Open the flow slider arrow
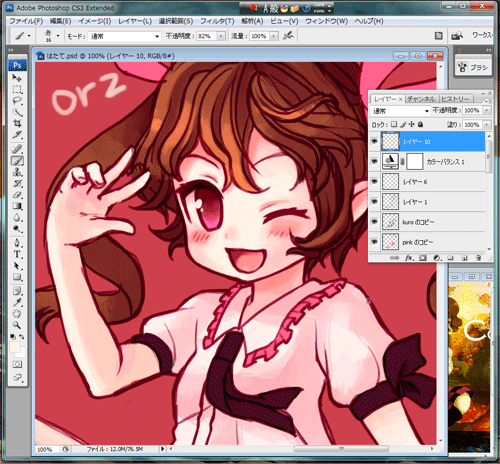 coord(274,36)
